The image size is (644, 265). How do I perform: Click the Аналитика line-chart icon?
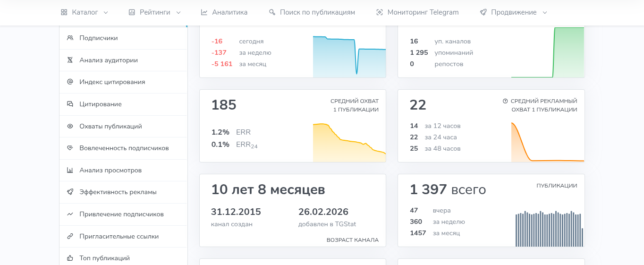click(x=204, y=12)
